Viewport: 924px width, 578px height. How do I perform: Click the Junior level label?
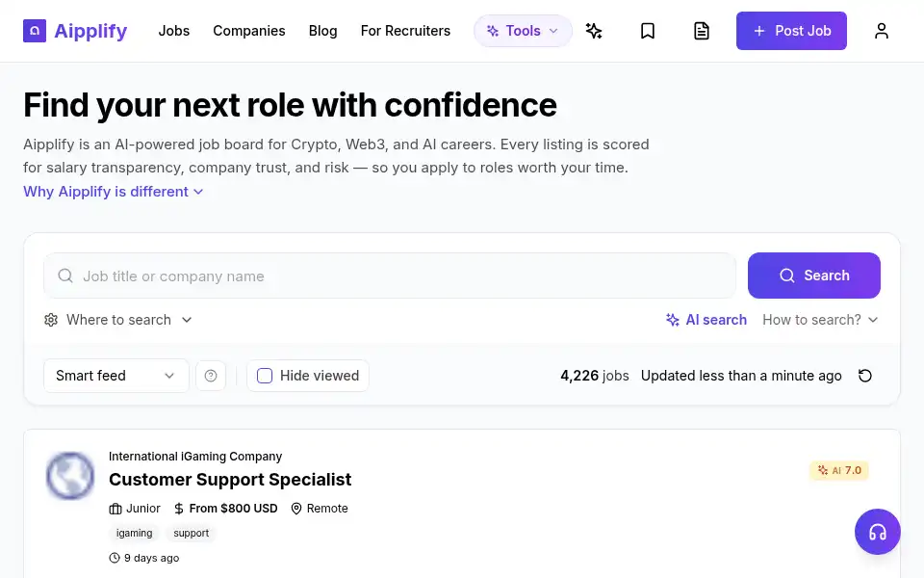(143, 509)
